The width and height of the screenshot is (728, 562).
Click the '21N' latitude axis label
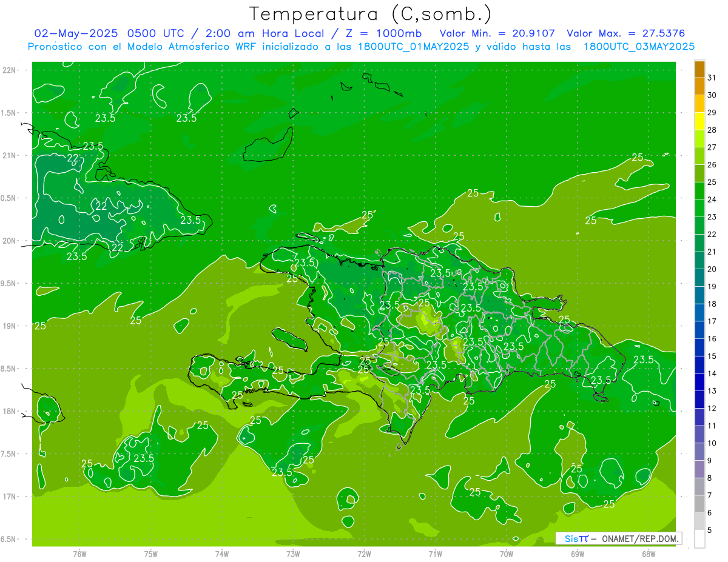[9, 156]
